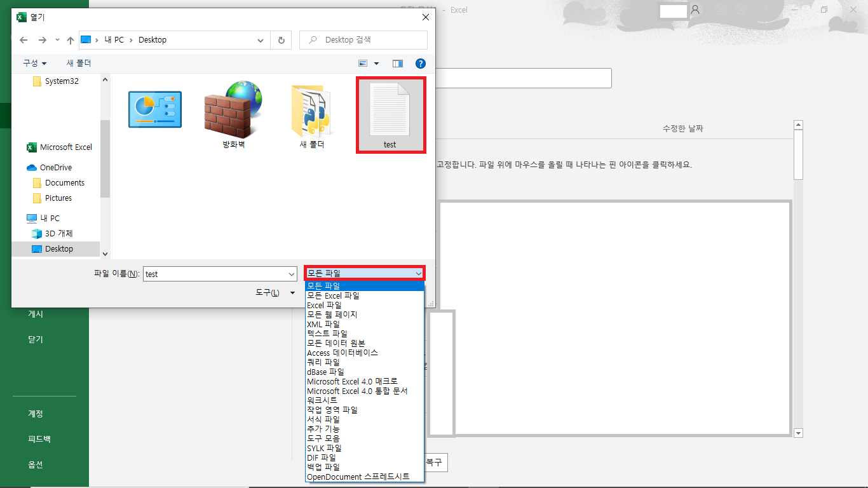Choose 텍스트 파일 file type

tap(364, 334)
